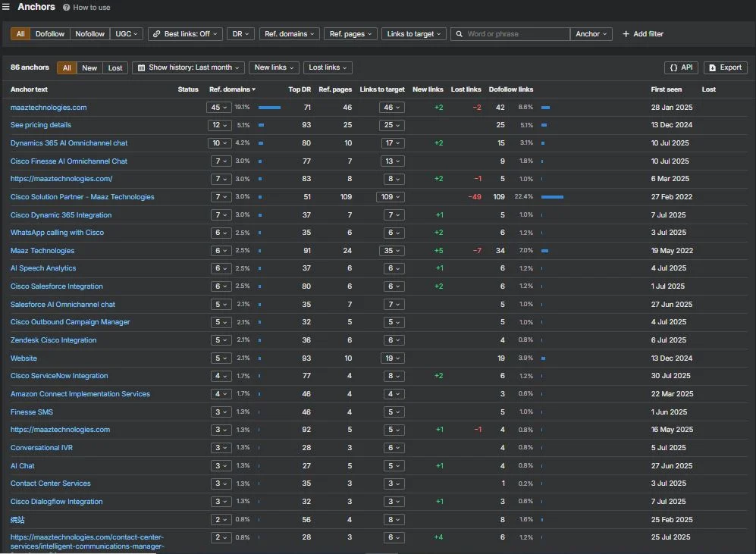Open the Website anchor link
The image size is (756, 554).
pos(24,358)
